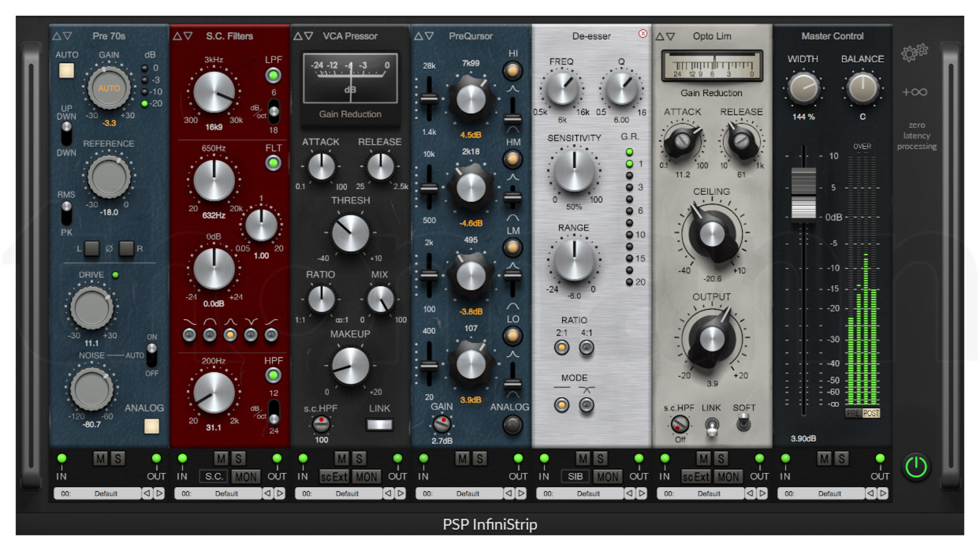The image size is (980, 551).
Task: Select the De-esser shelf MODE button
Action: click(x=562, y=405)
